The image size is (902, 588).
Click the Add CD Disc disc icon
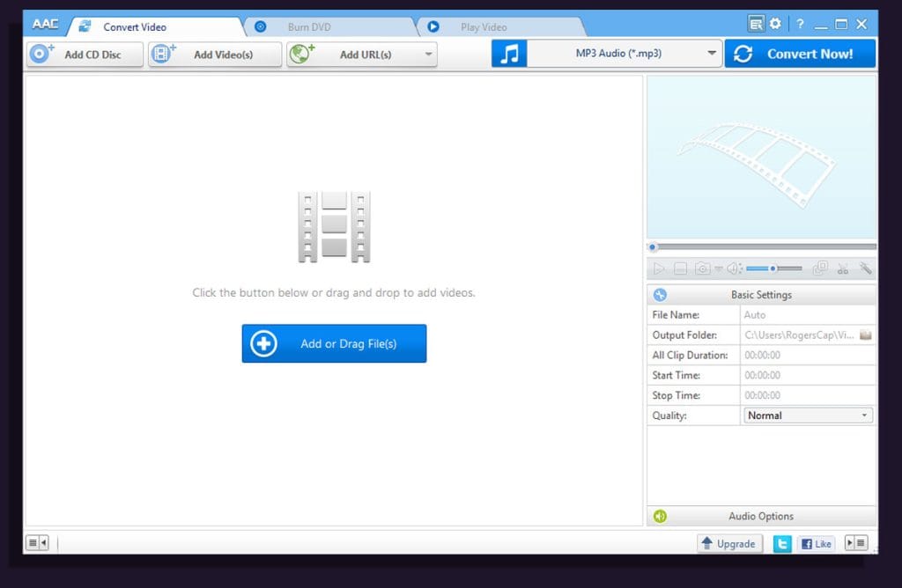(41, 54)
